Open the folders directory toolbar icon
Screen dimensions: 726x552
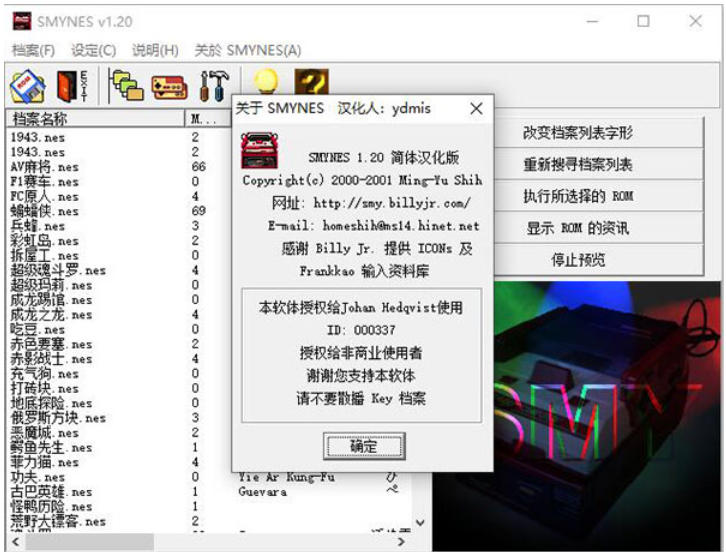pos(127,85)
